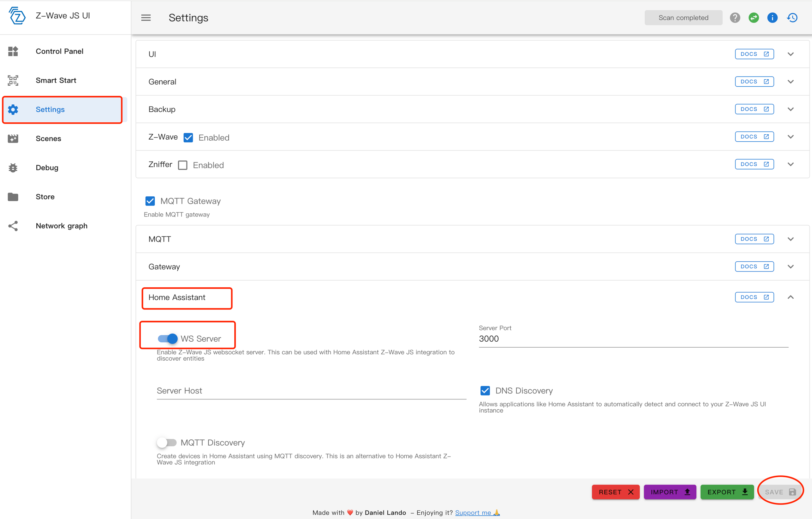Click the hamburger menu icon

[x=146, y=18]
